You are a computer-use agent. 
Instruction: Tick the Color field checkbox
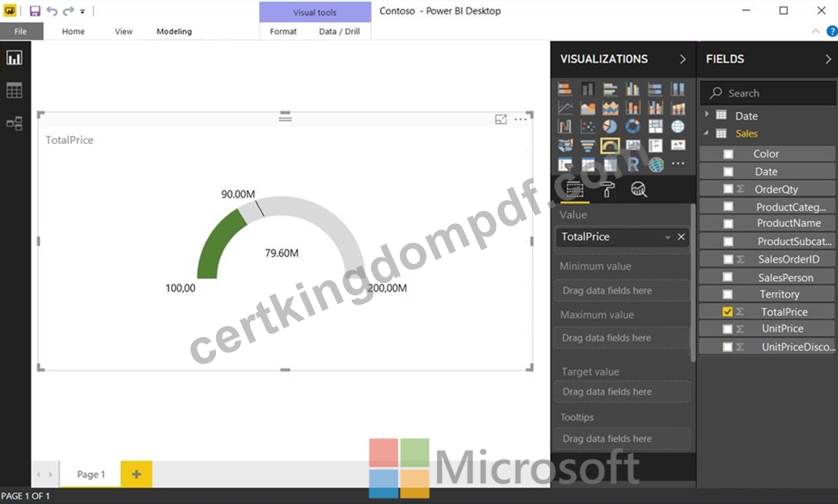click(728, 154)
